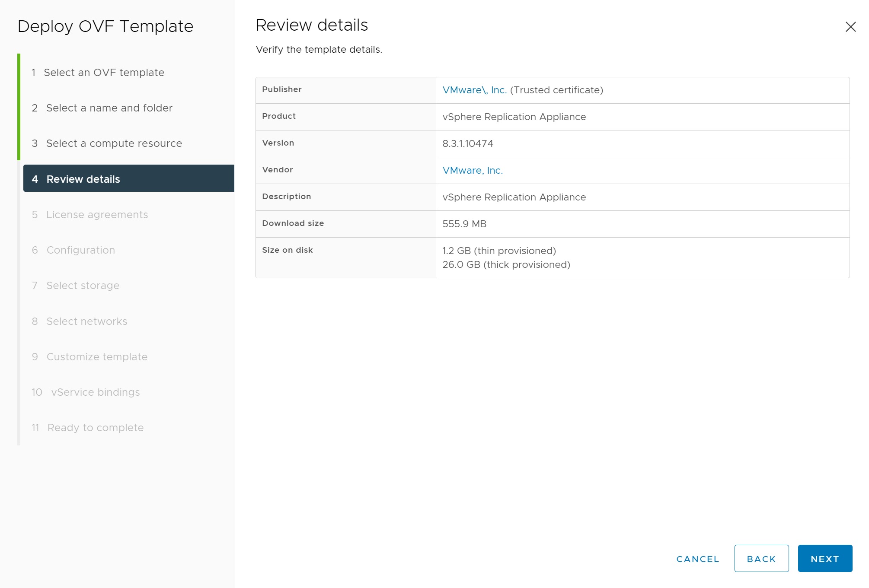Select step 4 Review details
The height and width of the screenshot is (588, 869).
(83, 179)
